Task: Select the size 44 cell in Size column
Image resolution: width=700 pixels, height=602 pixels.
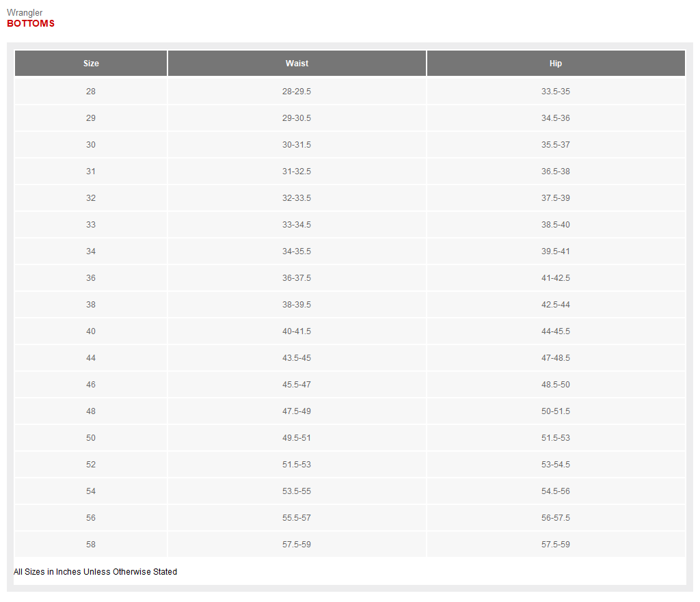Action: (91, 358)
